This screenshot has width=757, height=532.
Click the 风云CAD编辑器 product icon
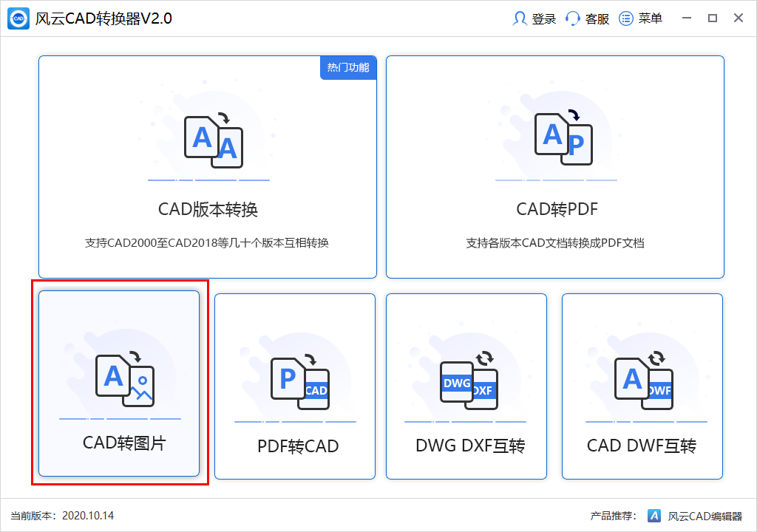pyautogui.click(x=654, y=516)
